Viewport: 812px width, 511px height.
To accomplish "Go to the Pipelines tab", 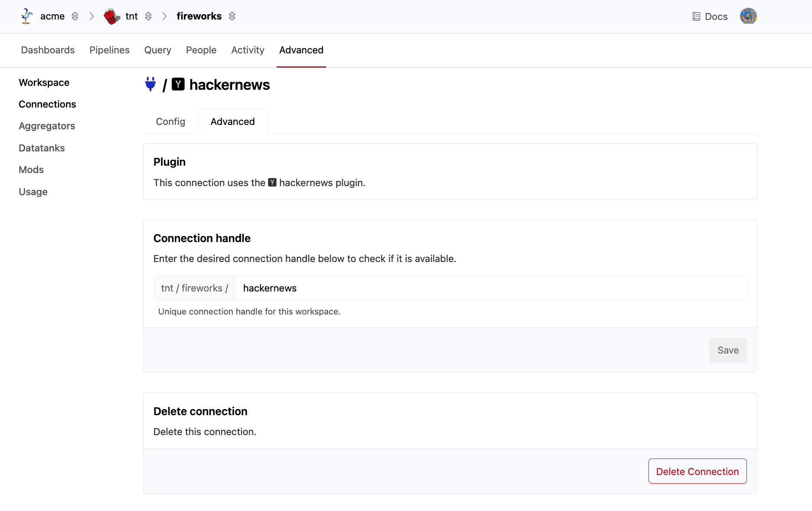I will coord(109,50).
